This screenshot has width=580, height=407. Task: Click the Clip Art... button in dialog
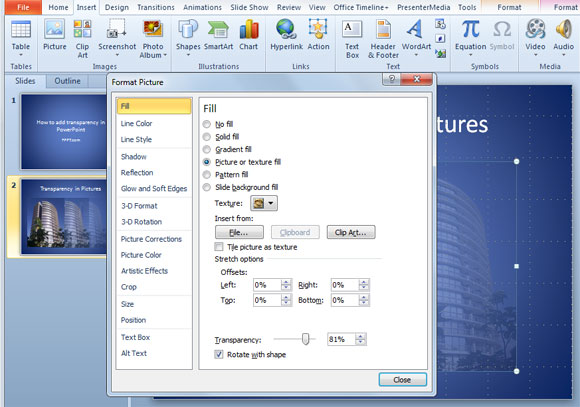[351, 232]
